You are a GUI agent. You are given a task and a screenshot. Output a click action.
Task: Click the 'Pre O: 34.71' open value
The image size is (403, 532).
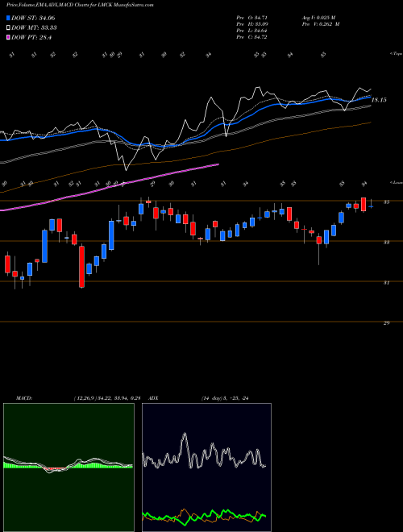[251, 17]
